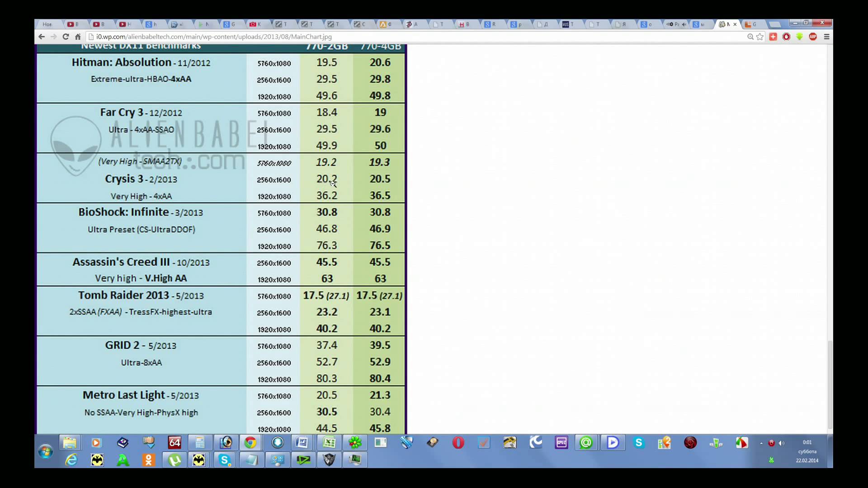The height and width of the screenshot is (488, 868).
Task: Launch Microsoft Excel from taskbar
Action: pyautogui.click(x=329, y=443)
